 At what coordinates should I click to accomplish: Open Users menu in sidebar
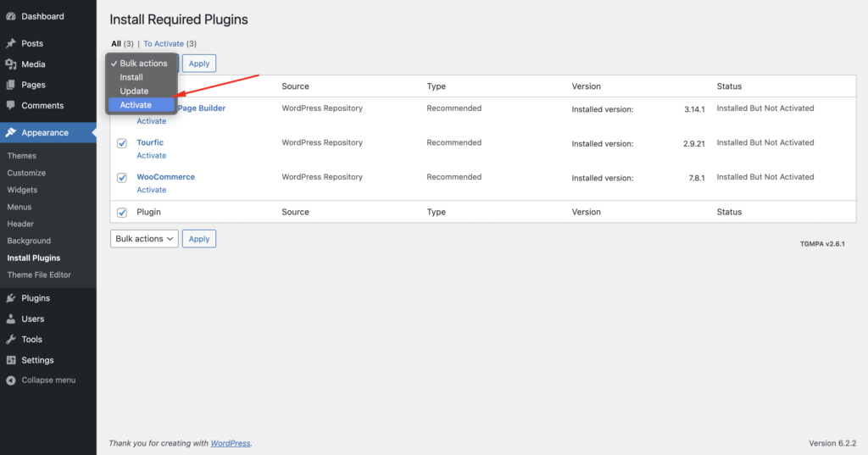point(33,319)
